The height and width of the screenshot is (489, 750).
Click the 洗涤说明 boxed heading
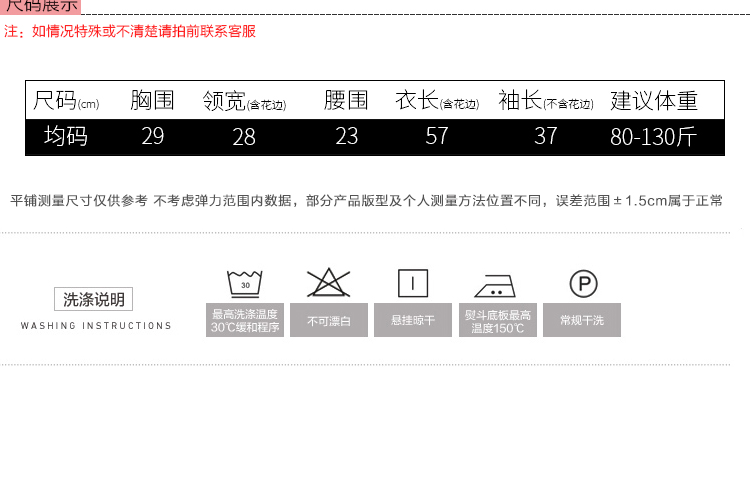[93, 299]
